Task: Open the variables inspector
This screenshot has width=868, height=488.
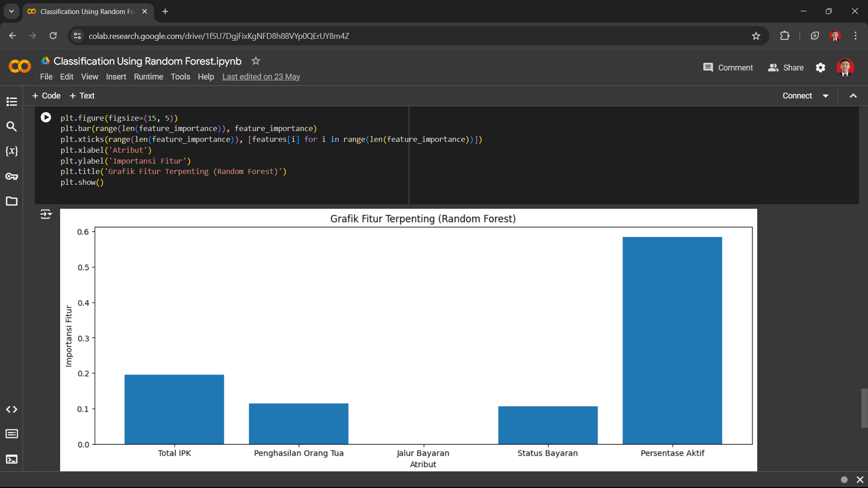Action: pyautogui.click(x=12, y=151)
